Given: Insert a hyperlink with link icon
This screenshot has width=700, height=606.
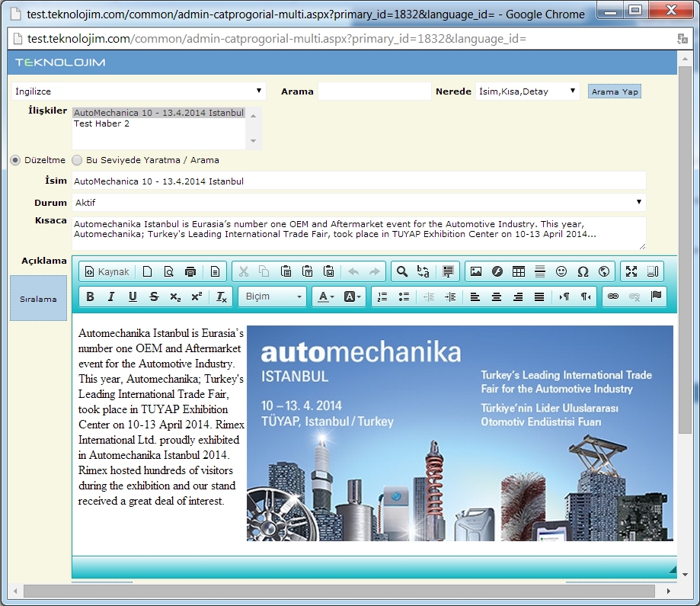Looking at the screenshot, I should tap(613, 297).
